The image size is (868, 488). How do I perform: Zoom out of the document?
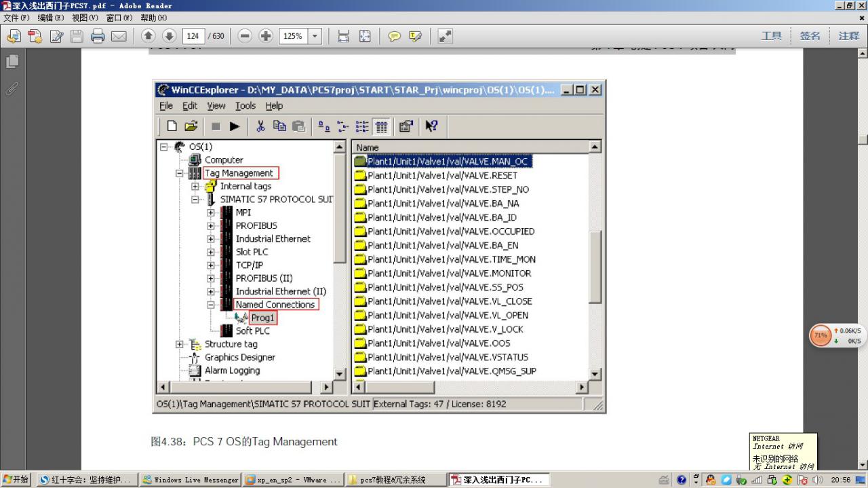[245, 36]
